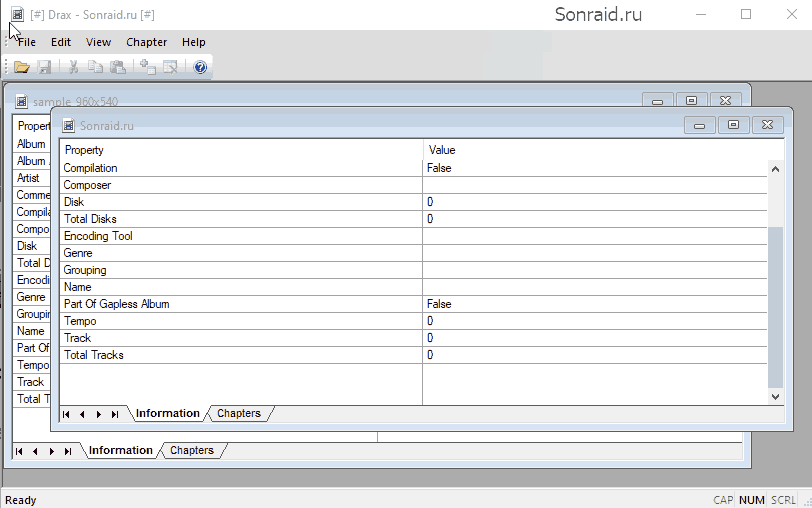Go to previous tab in sample_960x540 window

coord(35,452)
